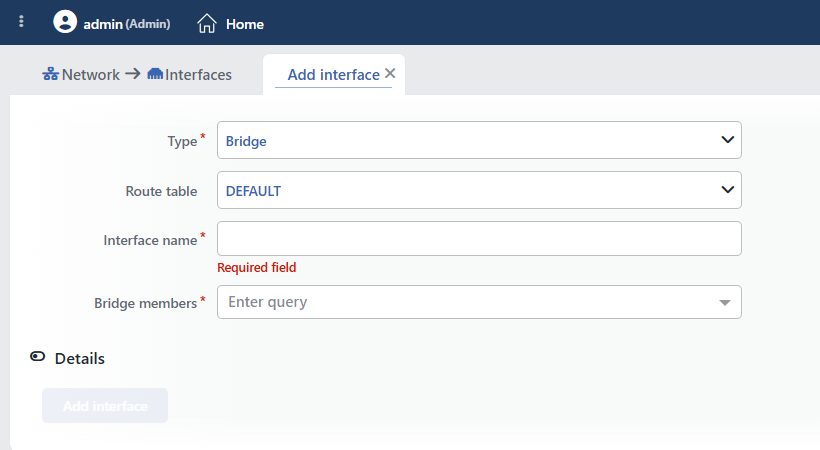820x450 pixels.
Task: Click the Details section label
Action: (79, 358)
